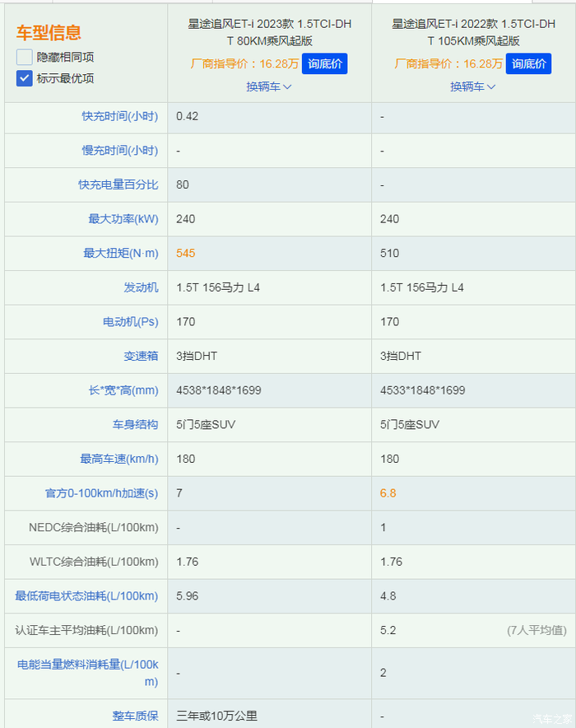Click the NEDC综合油耗(L/100km) row label
Viewport: 576px width, 728px height.
pos(93,527)
